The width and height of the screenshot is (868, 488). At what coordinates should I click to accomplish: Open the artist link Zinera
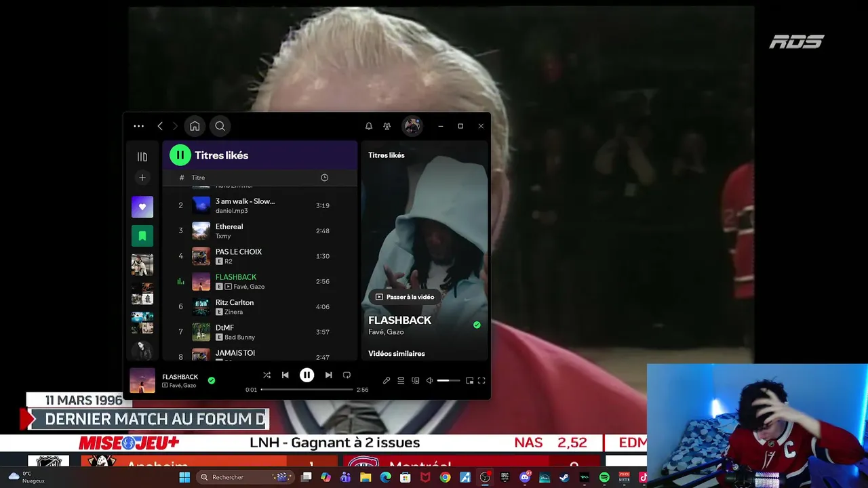click(233, 312)
